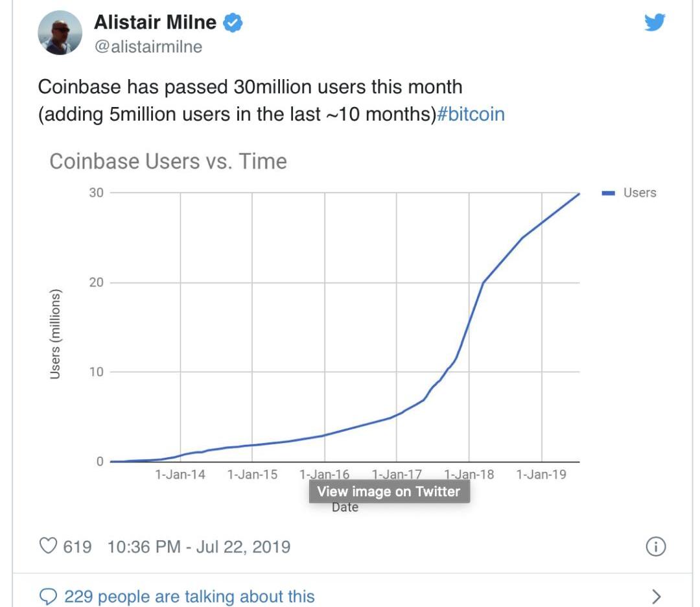Click the 1-Jan-14 axis date label
Image resolution: width=700 pixels, height=607 pixels.
point(180,474)
